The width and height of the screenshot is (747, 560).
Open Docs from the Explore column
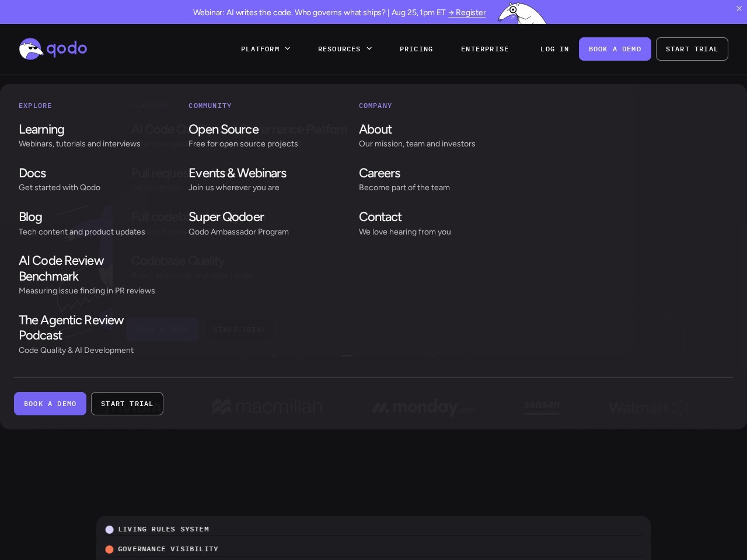coord(32,173)
